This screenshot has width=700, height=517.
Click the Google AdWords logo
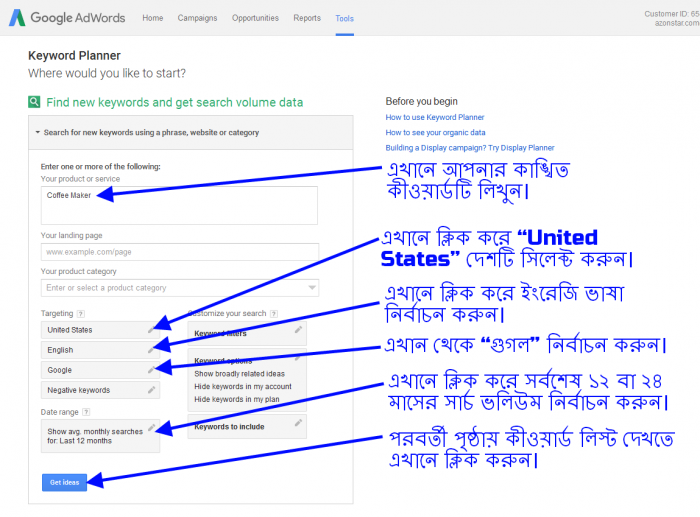(67, 18)
